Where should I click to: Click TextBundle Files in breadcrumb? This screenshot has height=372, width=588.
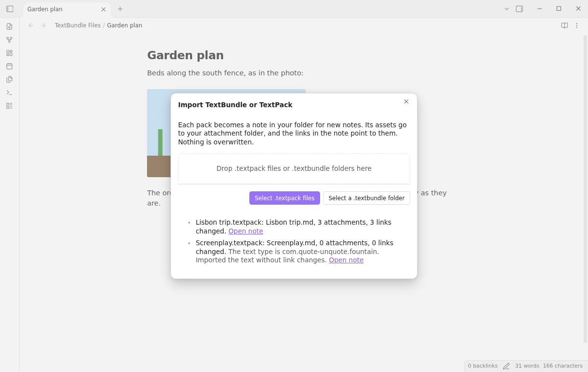click(77, 25)
